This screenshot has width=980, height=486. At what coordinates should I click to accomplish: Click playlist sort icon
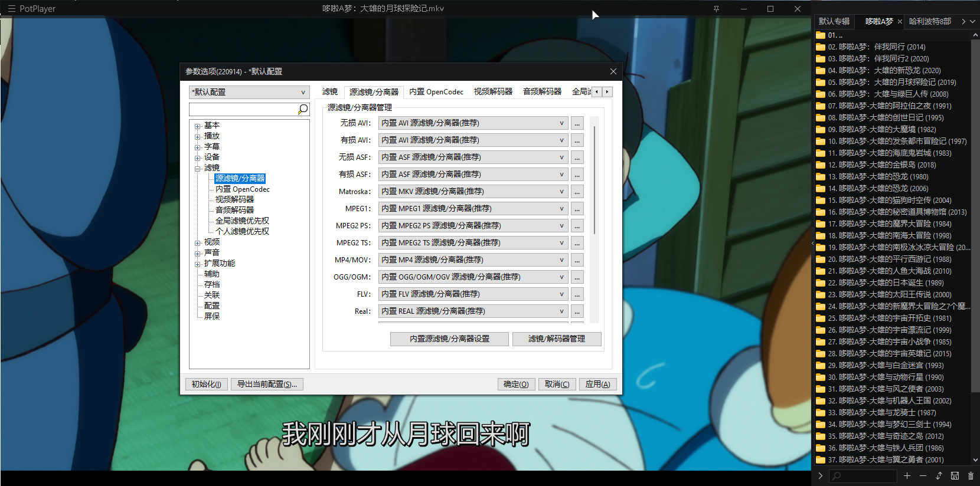(x=939, y=475)
